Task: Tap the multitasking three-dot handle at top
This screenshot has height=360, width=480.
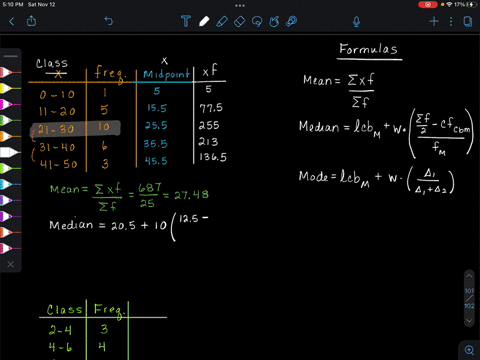Action: [240, 5]
